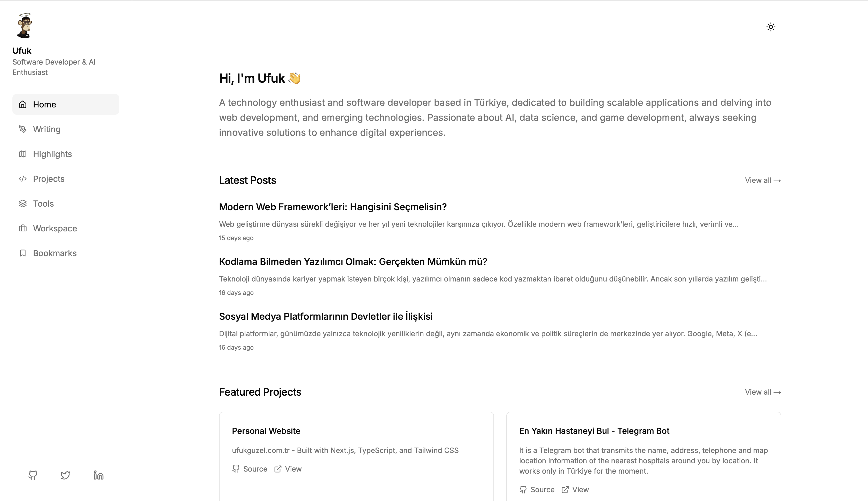Viewport: 868px width, 501px height.
Task: Click the external-link View icon on Personal Website card
Action: coord(278,469)
